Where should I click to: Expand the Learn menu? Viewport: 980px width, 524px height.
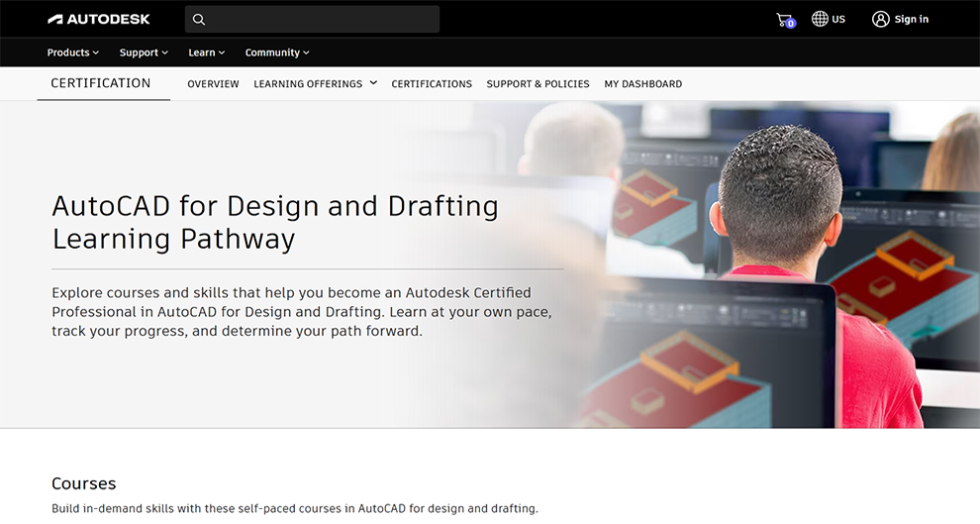tap(206, 52)
